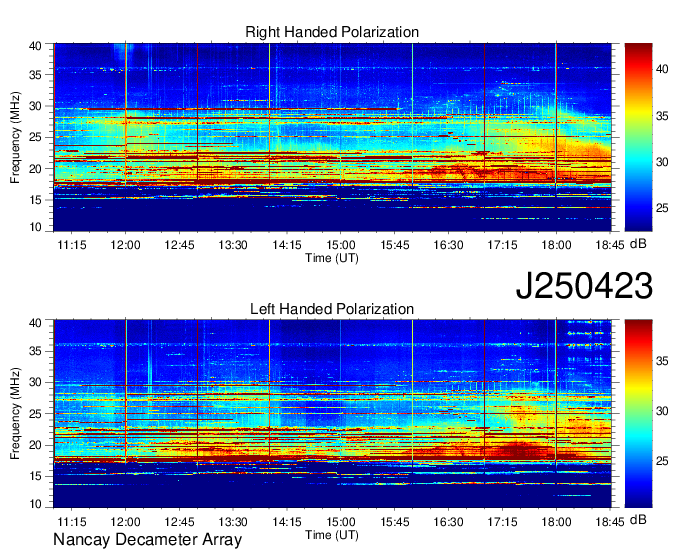This screenshot has width=680, height=552.
Task: Click the Right Handed plot's dB color bar
Action: [x=638, y=137]
